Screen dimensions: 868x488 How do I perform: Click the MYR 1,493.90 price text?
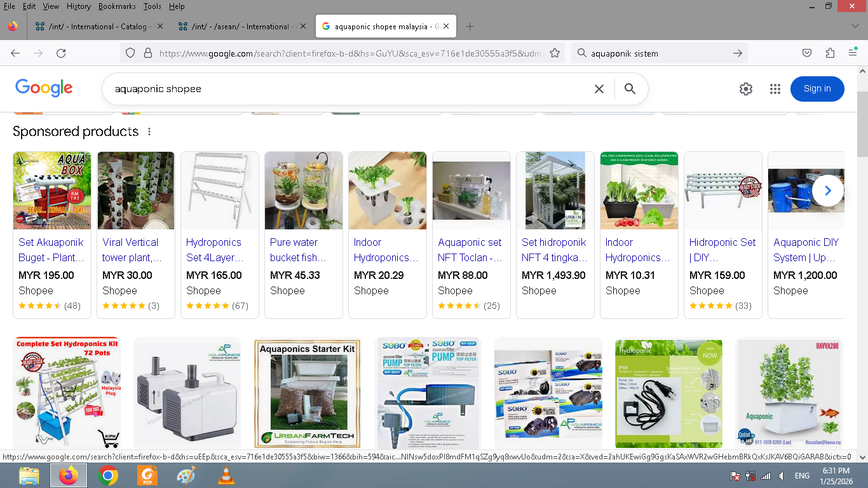[x=553, y=275]
